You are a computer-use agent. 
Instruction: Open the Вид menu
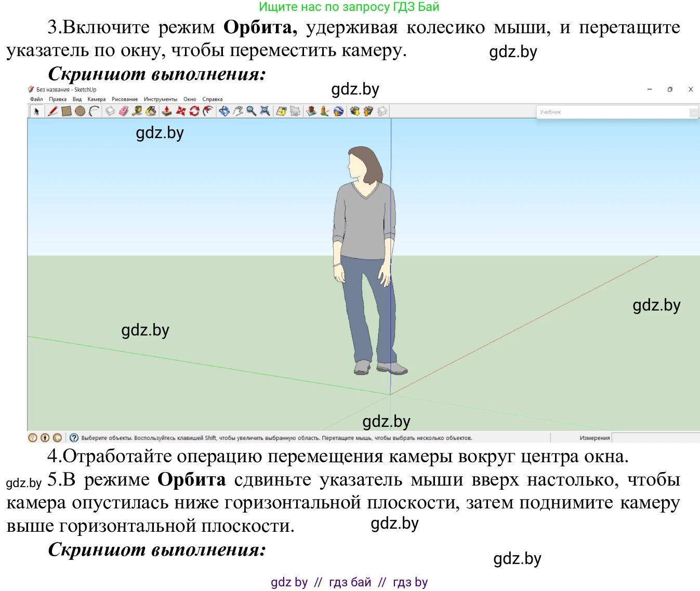[77, 99]
